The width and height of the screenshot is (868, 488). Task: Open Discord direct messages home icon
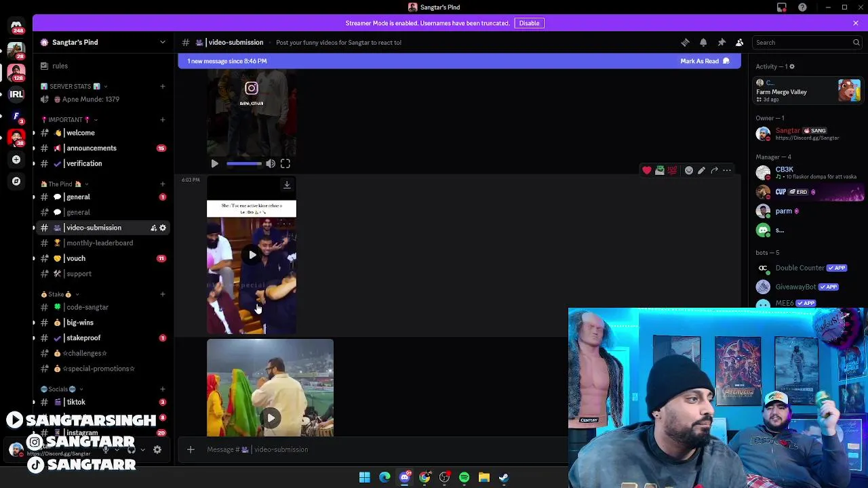coord(16,26)
